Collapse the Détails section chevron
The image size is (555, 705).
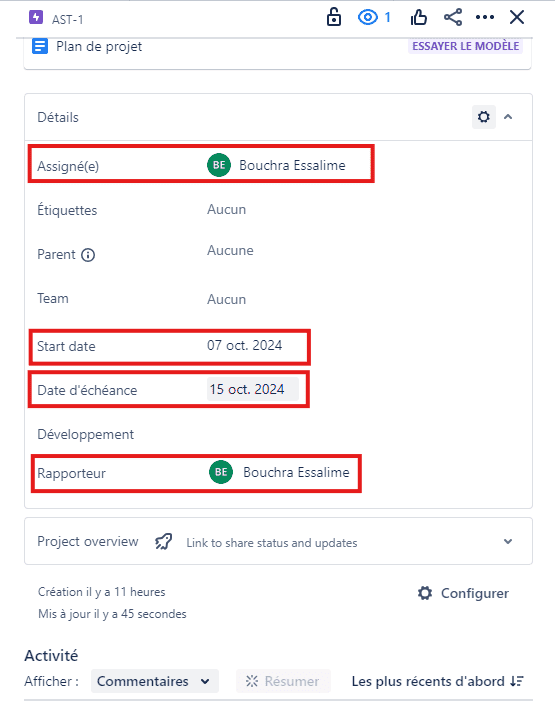(x=508, y=117)
